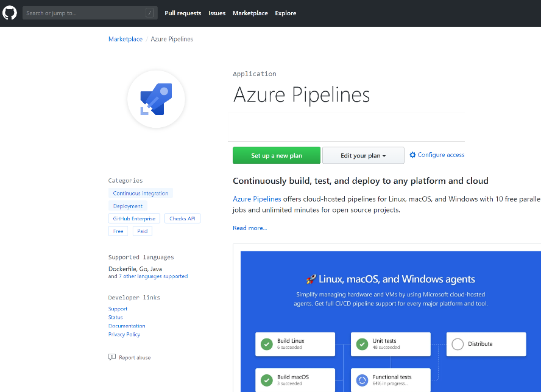
Task: Select the GitHub Enterprise category tag
Action: pos(134,219)
